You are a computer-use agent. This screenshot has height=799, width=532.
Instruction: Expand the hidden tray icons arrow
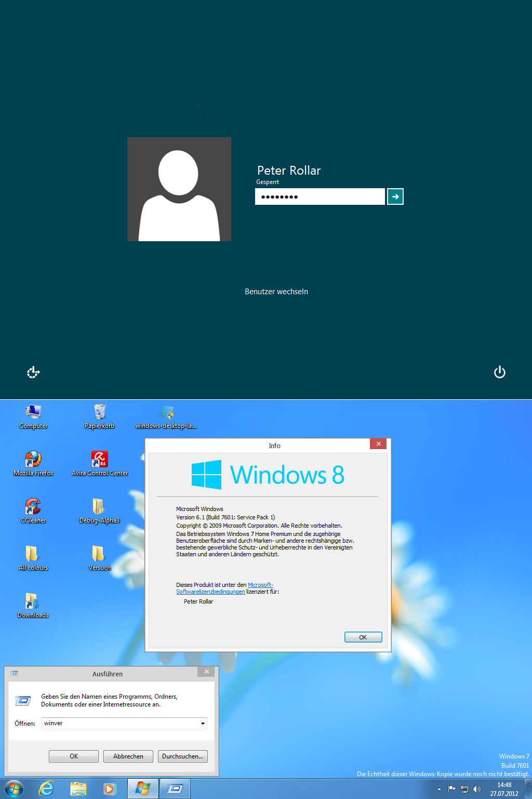pyautogui.click(x=438, y=789)
